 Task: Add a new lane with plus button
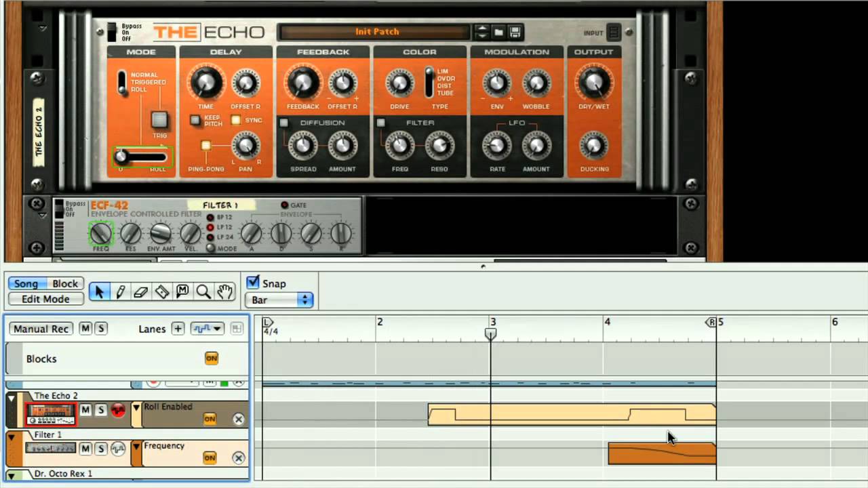[x=178, y=329]
